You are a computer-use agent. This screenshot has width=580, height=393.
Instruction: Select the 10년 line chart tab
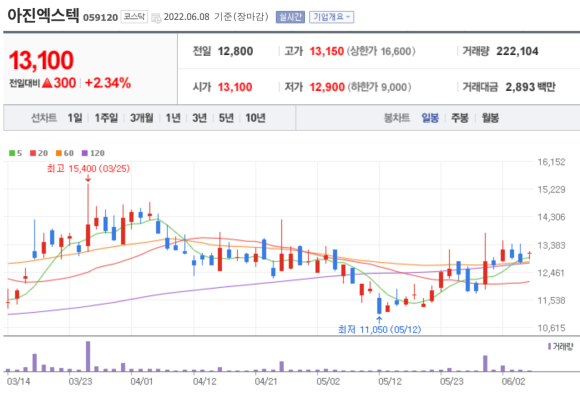coord(256,118)
